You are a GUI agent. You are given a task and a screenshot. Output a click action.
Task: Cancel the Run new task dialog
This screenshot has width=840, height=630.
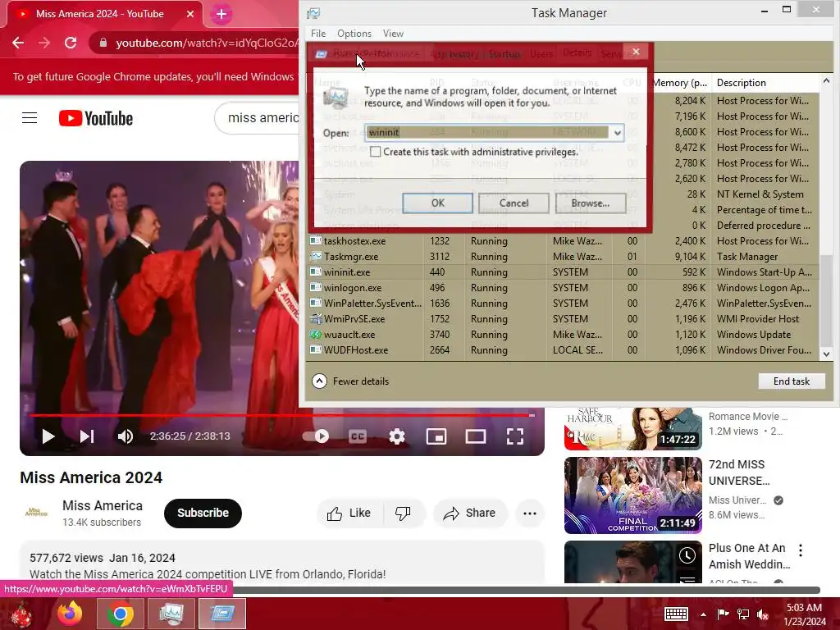click(x=514, y=203)
